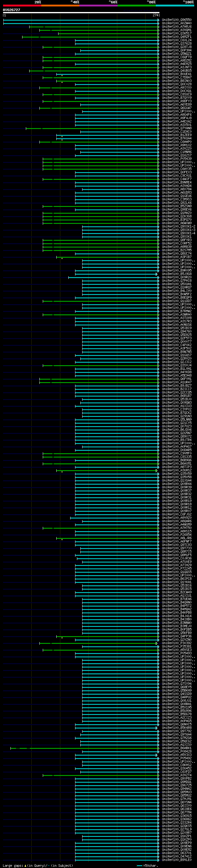This screenshot has height=868, width=197.
Task: Select hit label UniRef100_C9VMF0
Action: pyautogui.click(x=176, y=454)
